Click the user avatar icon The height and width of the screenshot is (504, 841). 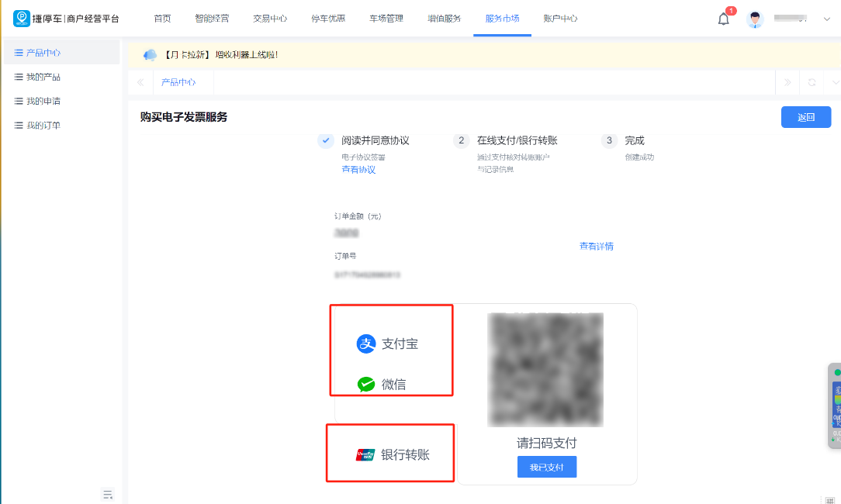[x=755, y=19]
